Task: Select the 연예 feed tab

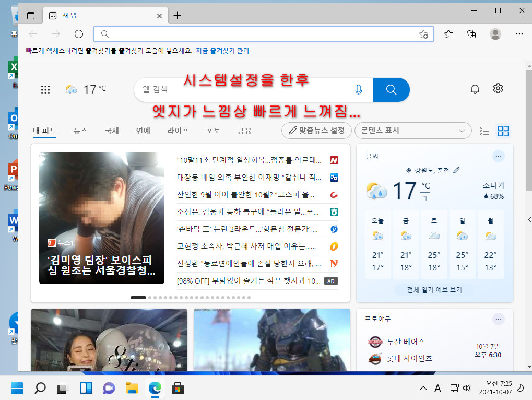Action: coord(143,131)
